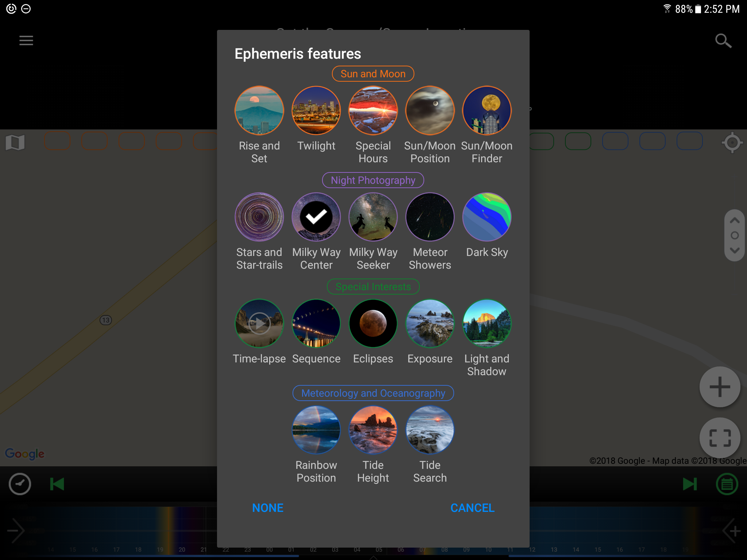This screenshot has height=560, width=747.
Task: Tap the timeline left arrow
Action: (16, 531)
